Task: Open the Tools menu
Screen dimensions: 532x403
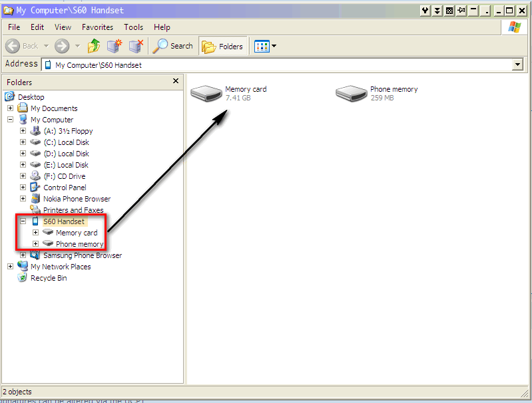Action: click(x=133, y=27)
